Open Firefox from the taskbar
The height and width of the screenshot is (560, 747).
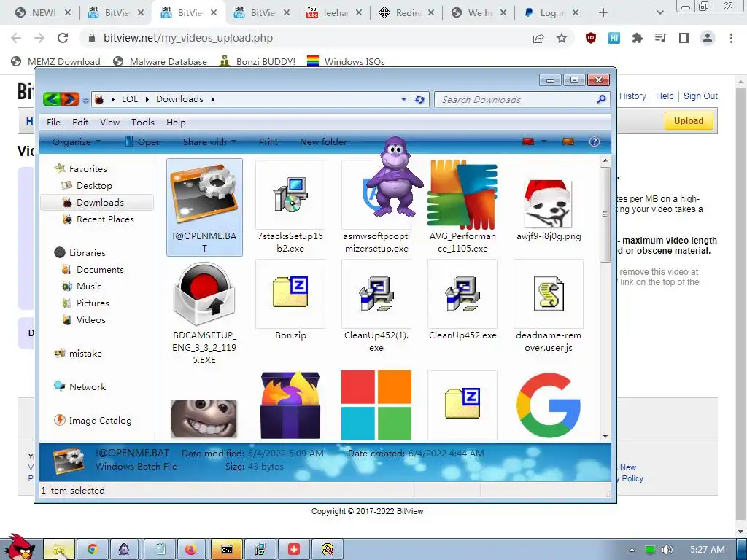190,550
